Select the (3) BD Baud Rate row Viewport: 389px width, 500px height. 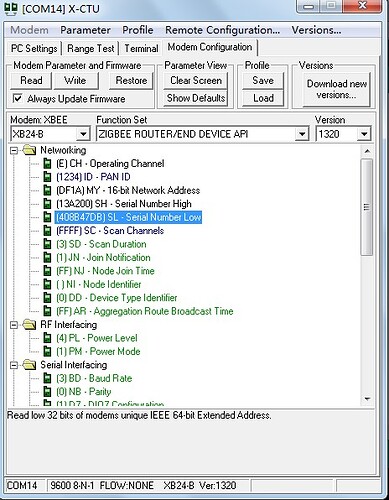click(x=94, y=378)
